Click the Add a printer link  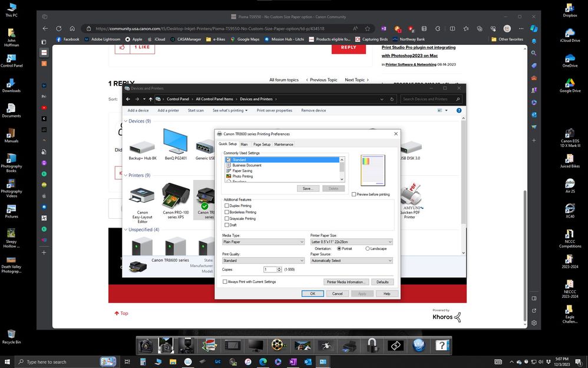tap(167, 110)
